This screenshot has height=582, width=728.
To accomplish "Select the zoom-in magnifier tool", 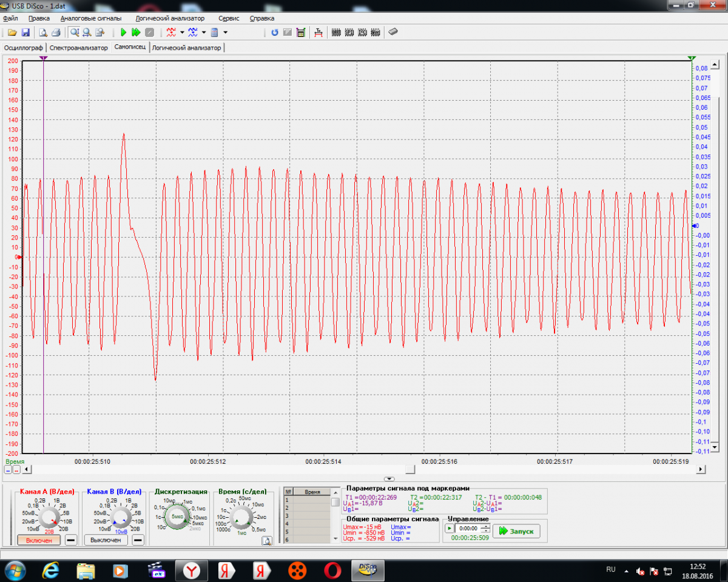I will (x=74, y=32).
